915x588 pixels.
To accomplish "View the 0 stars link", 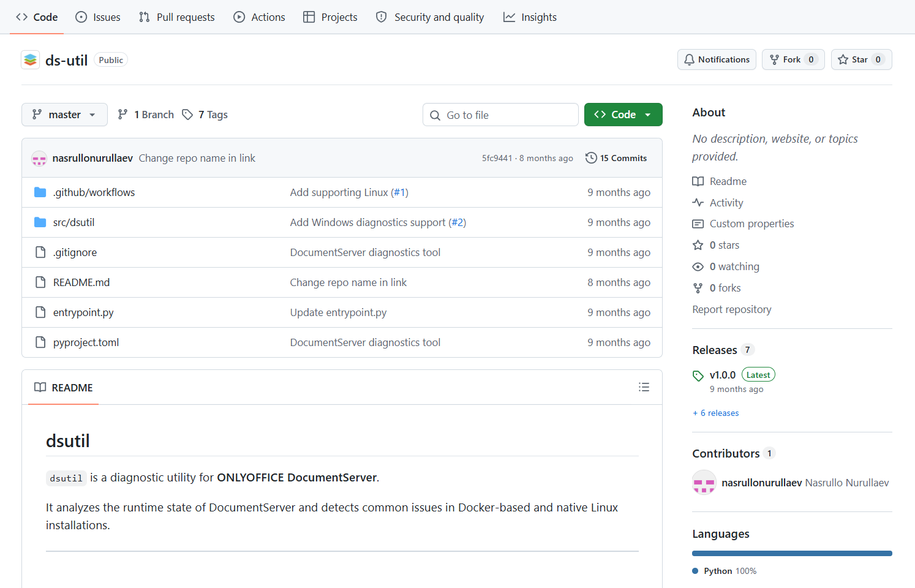I will pyautogui.click(x=716, y=245).
